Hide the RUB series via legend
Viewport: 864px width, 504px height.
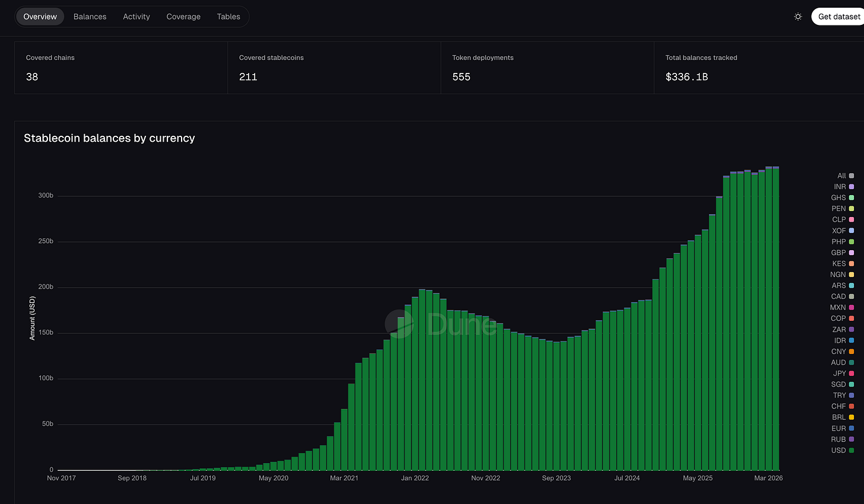pos(843,439)
